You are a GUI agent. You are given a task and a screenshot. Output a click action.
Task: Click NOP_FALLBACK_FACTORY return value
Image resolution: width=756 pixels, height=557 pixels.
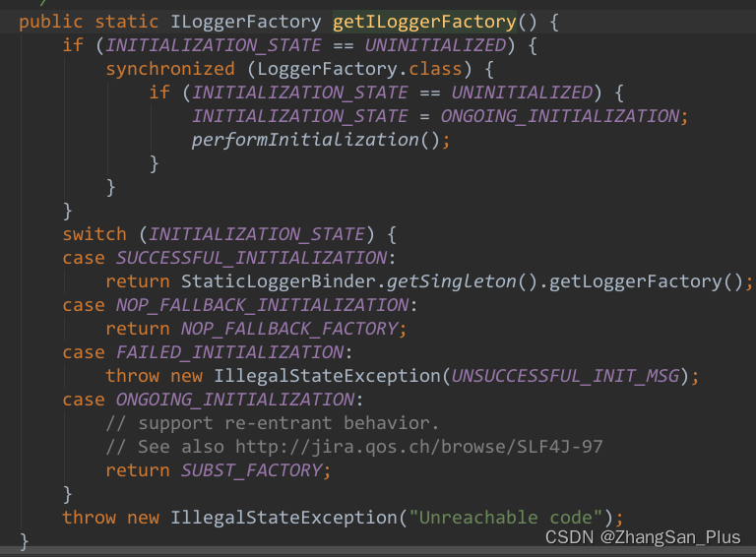click(x=289, y=329)
